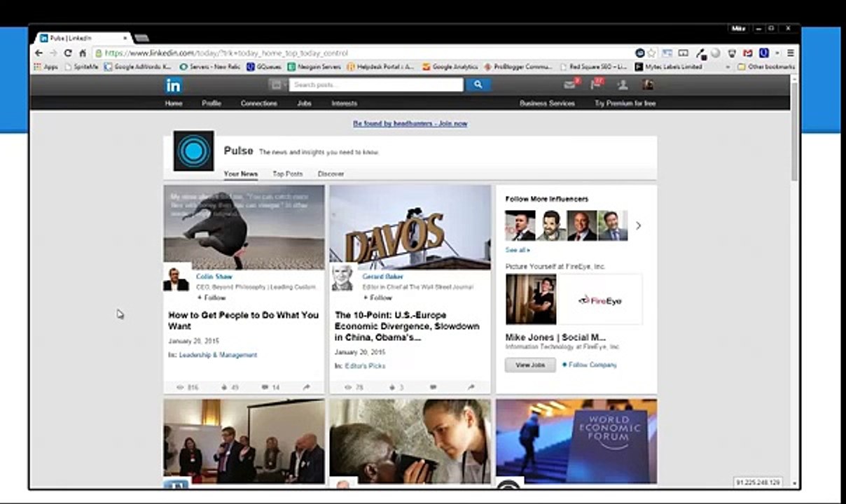Open Colin Shaw author name link

tap(214, 276)
